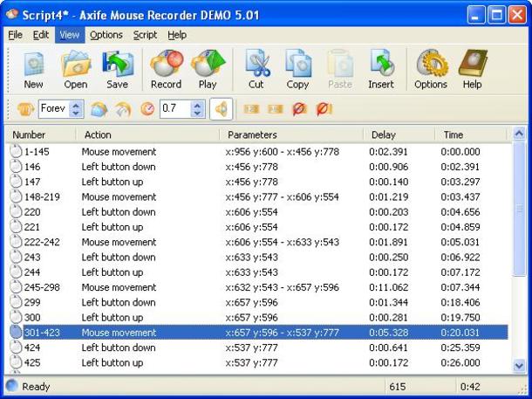Click the vertical scrollbar thumb
Viewport: 532px width, 399px height.
coord(519,210)
